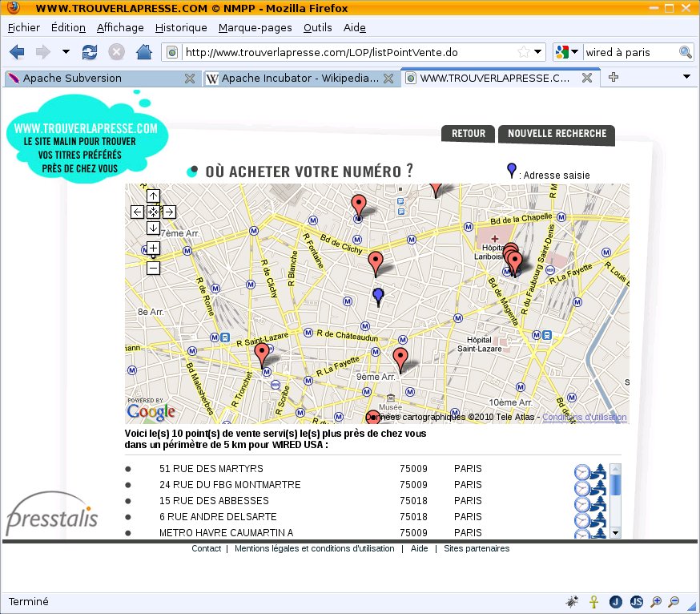700x614 pixels.
Task: Close the WWW.TROUVERLAPRESSE tab
Action: tap(587, 78)
